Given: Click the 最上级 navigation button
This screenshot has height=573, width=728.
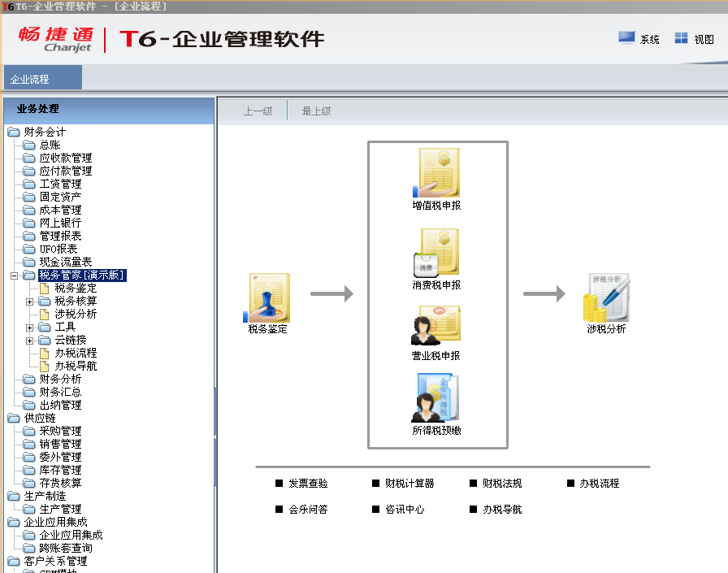Looking at the screenshot, I should pos(316,111).
